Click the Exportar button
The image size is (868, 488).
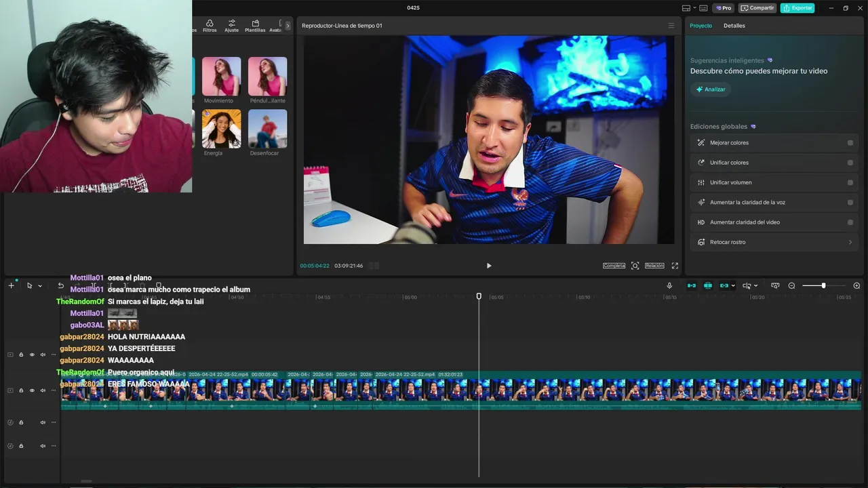pos(797,8)
